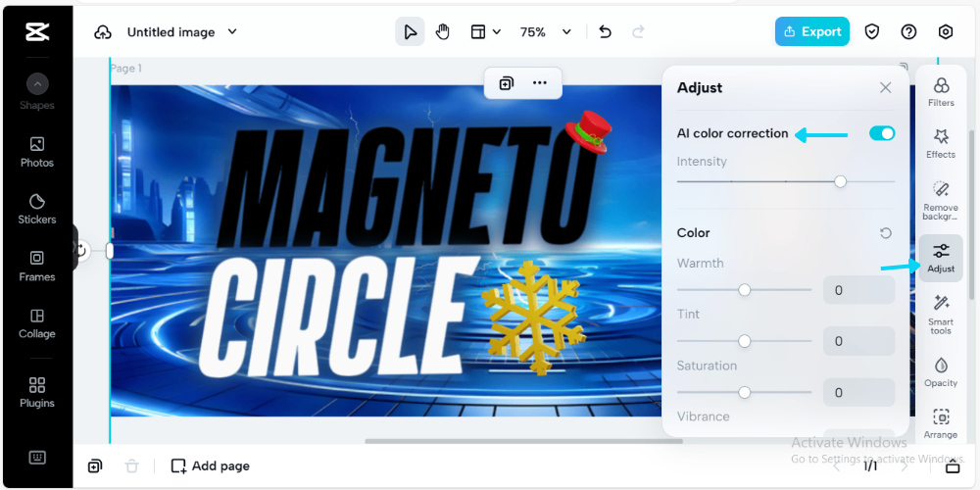Select the CIRCLE text on canvas
This screenshot has height=490, width=980.
pyautogui.click(x=337, y=318)
